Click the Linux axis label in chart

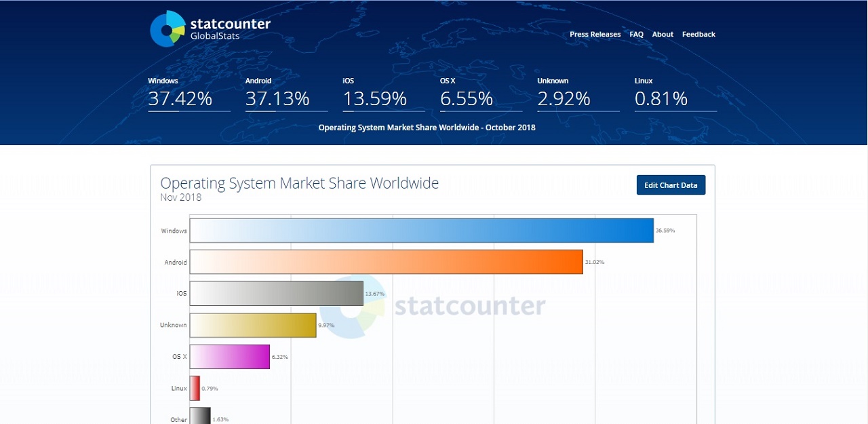click(x=179, y=388)
